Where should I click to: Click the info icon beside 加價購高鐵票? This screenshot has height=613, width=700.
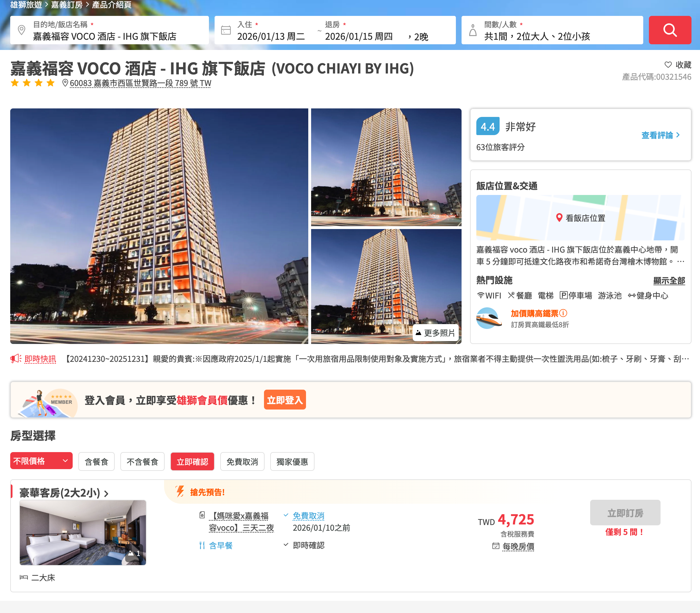(x=563, y=313)
